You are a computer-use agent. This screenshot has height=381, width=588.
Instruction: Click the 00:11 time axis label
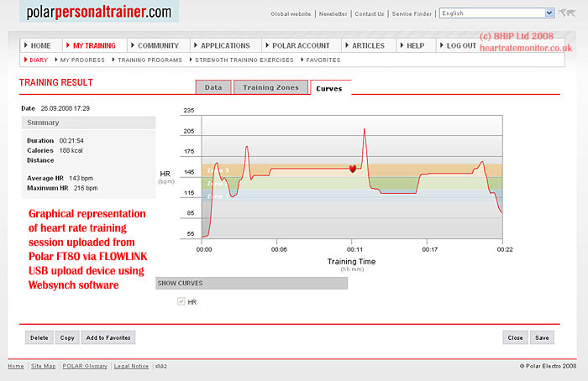point(354,249)
